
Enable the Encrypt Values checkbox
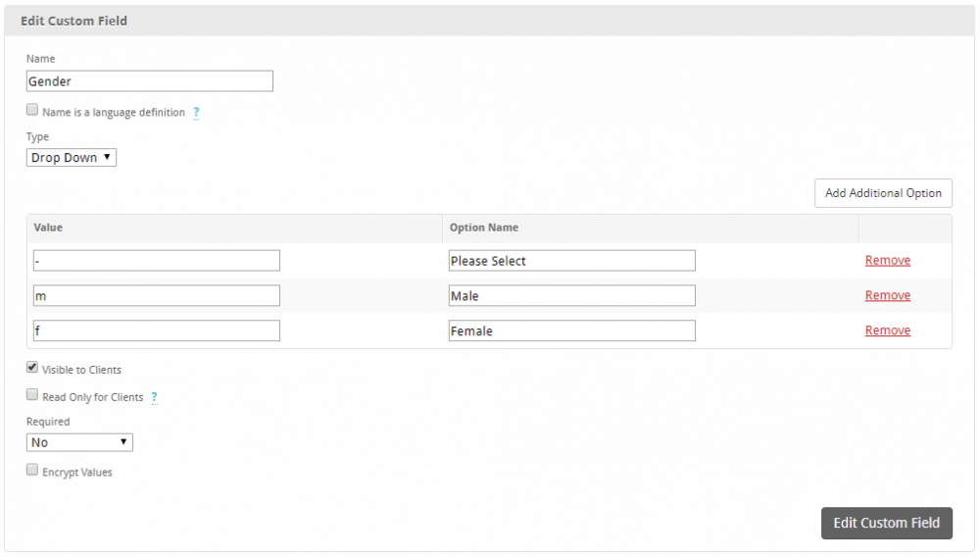point(32,470)
